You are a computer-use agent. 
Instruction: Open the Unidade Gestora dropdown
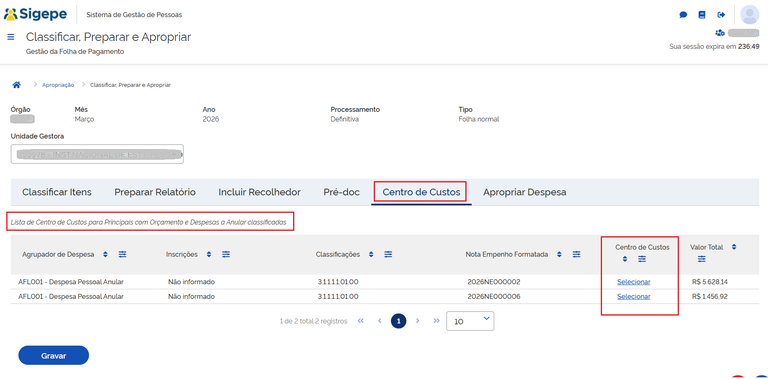click(97, 154)
